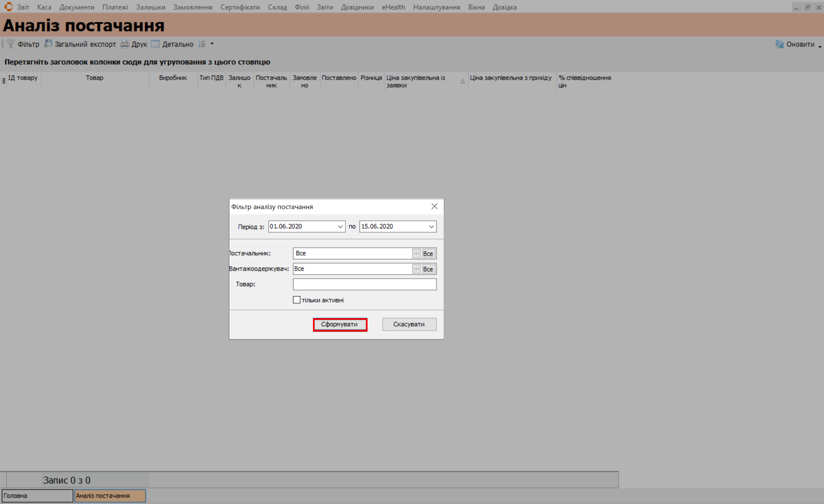Open the Замовлення menu
The width and height of the screenshot is (824, 504).
[192, 7]
